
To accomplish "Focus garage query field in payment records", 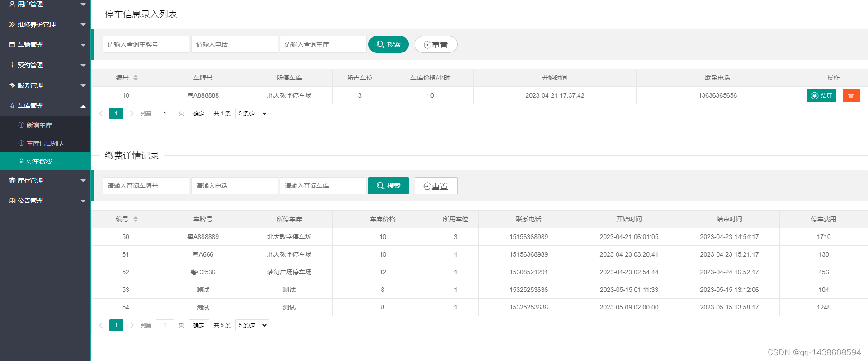I will tap(323, 186).
